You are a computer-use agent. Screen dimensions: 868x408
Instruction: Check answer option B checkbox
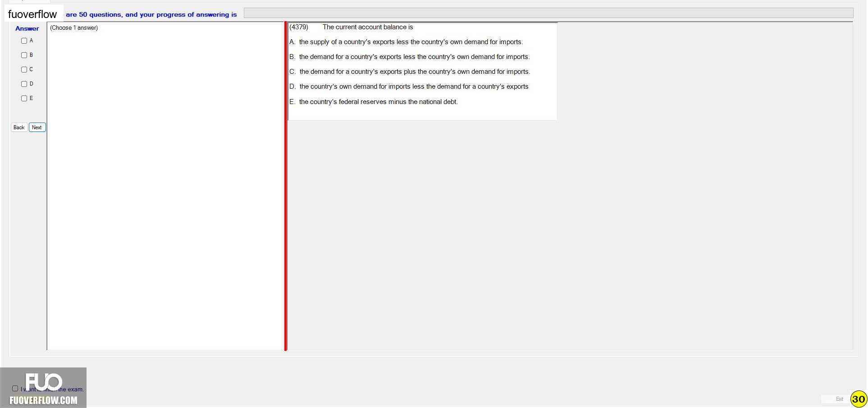[x=24, y=55]
